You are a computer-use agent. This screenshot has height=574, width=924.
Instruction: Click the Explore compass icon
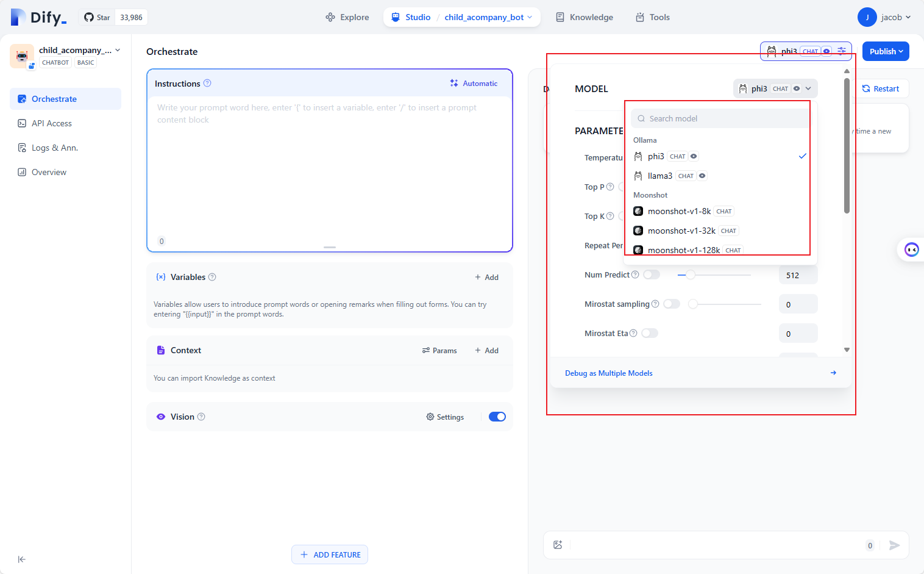click(x=330, y=17)
